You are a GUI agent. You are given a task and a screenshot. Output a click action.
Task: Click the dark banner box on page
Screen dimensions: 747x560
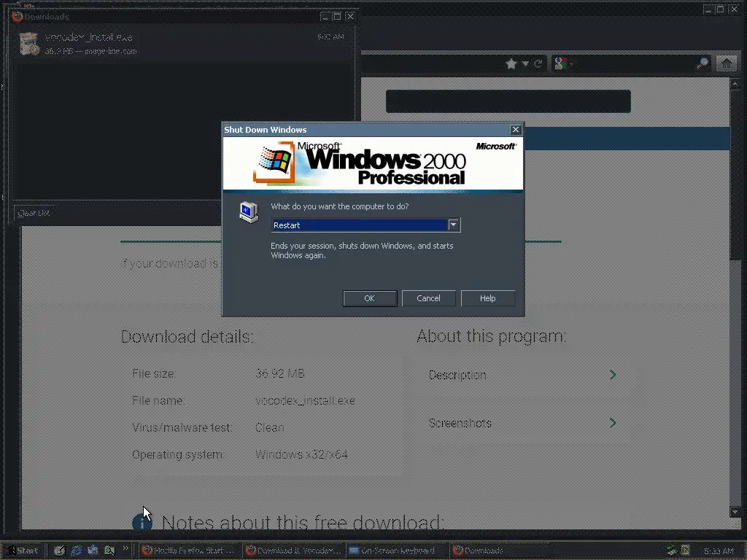click(508, 101)
